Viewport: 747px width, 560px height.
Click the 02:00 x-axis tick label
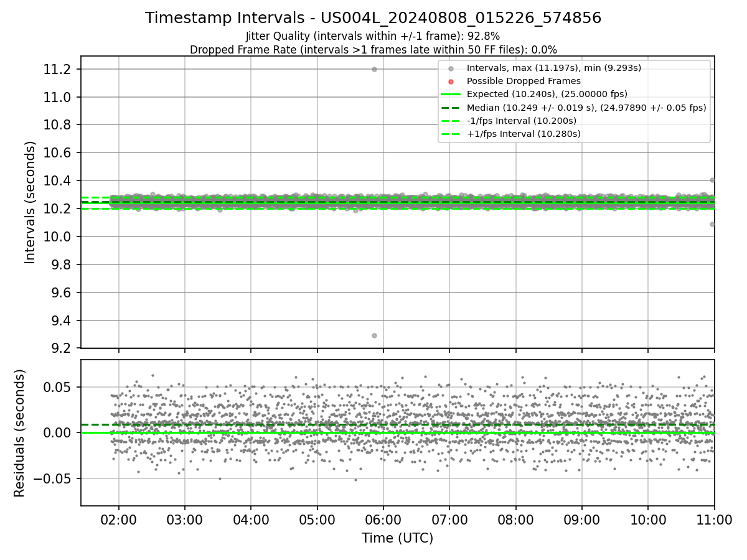coord(119,519)
